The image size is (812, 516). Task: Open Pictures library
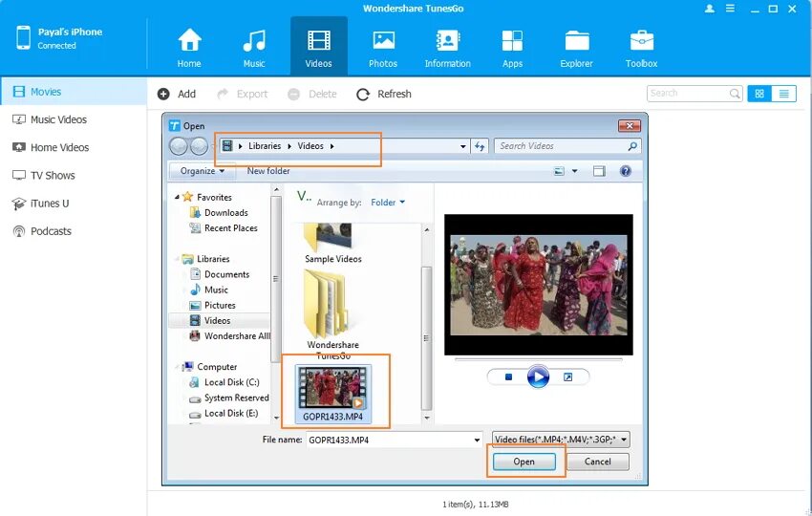[220, 306]
